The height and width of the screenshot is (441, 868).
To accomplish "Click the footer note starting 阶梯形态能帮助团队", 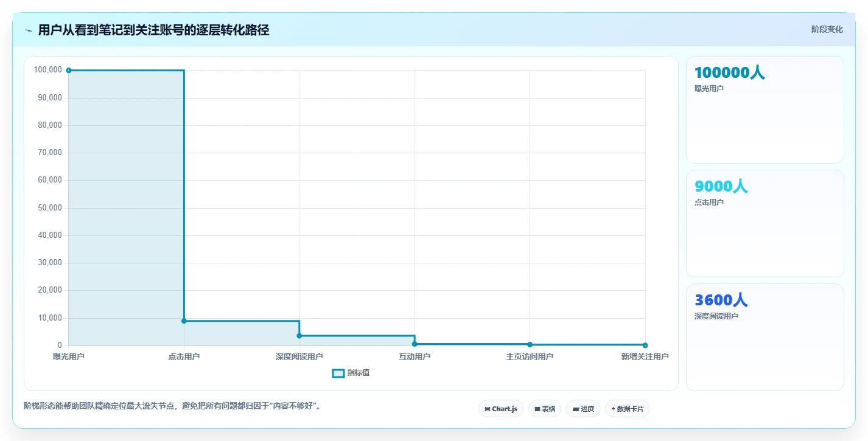I will point(172,406).
